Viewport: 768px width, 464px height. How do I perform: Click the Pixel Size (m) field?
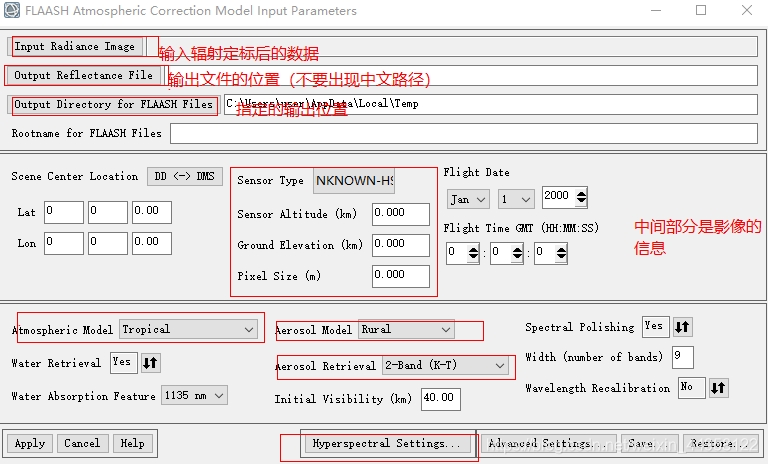401,276
